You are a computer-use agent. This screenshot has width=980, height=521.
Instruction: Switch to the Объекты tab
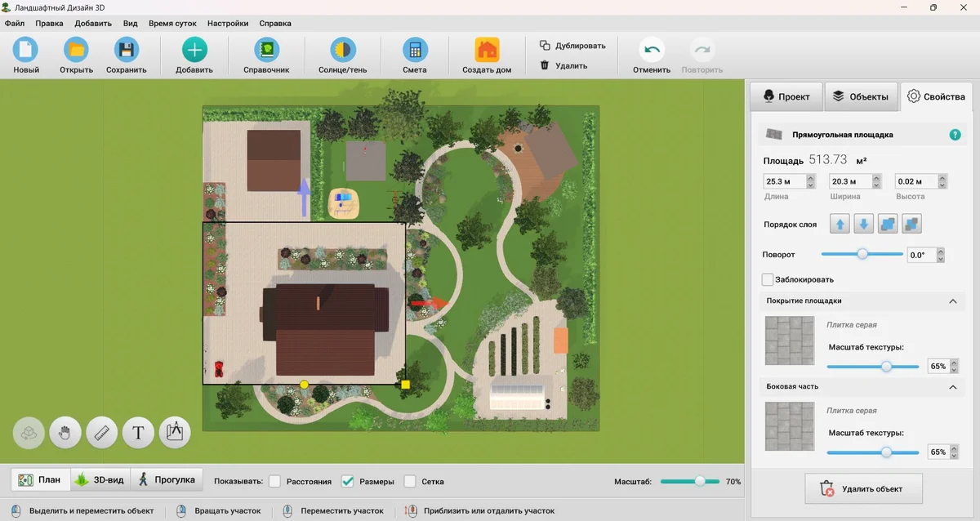click(861, 96)
